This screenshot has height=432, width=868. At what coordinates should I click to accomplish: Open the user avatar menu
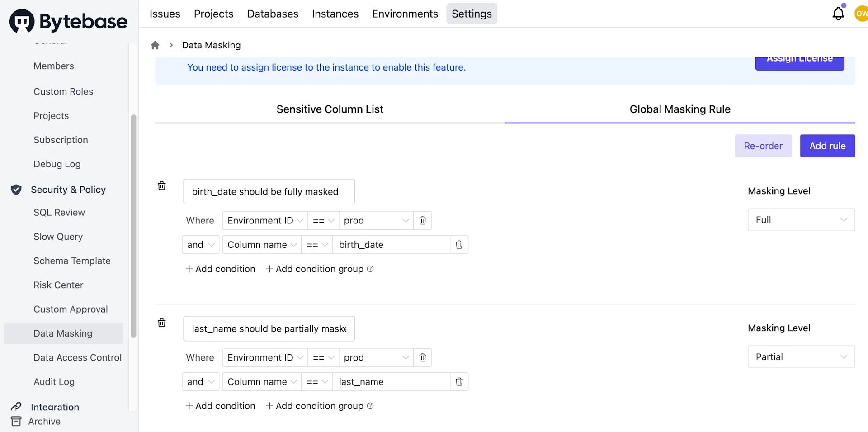pyautogui.click(x=861, y=14)
